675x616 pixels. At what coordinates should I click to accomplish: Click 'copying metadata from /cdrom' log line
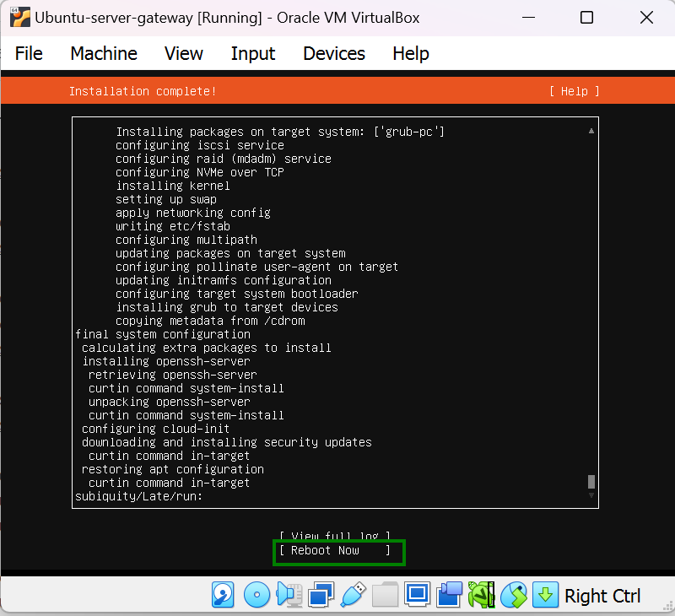210,321
